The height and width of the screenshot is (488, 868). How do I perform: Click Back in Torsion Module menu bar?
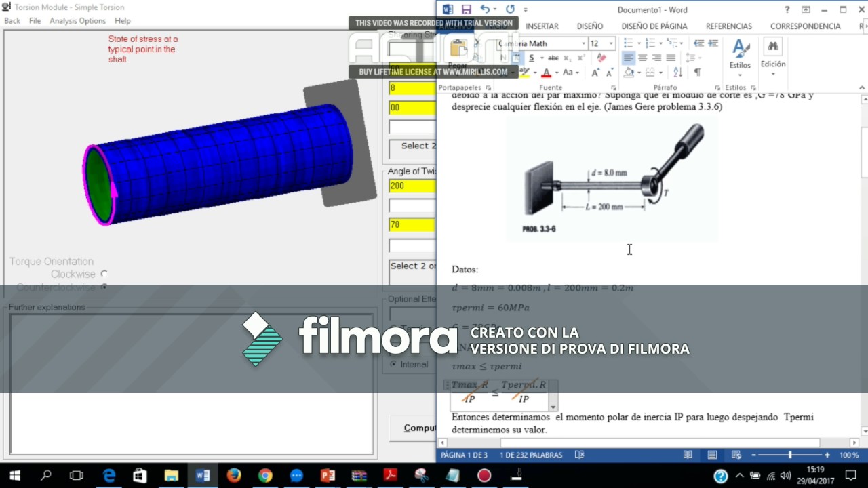12,21
